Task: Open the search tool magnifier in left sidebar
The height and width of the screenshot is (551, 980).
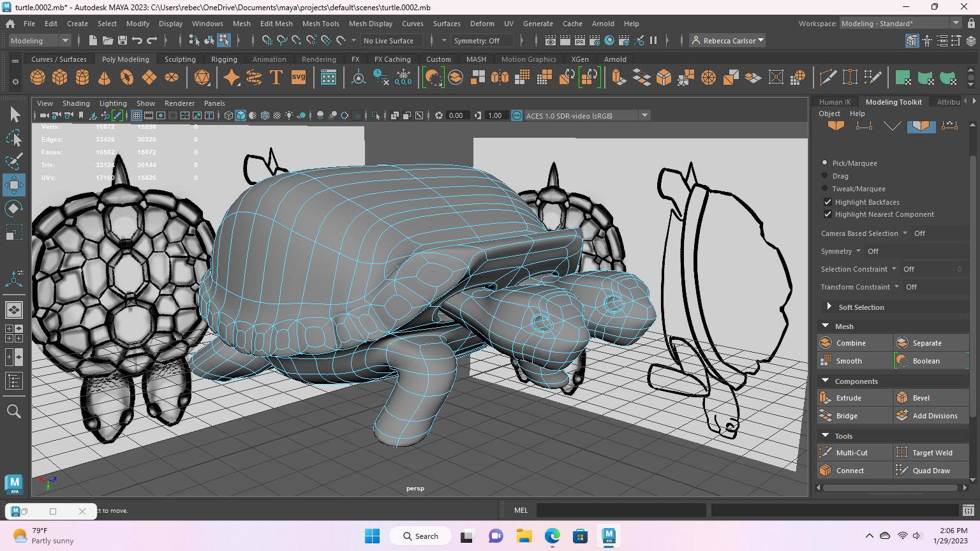Action: point(14,411)
